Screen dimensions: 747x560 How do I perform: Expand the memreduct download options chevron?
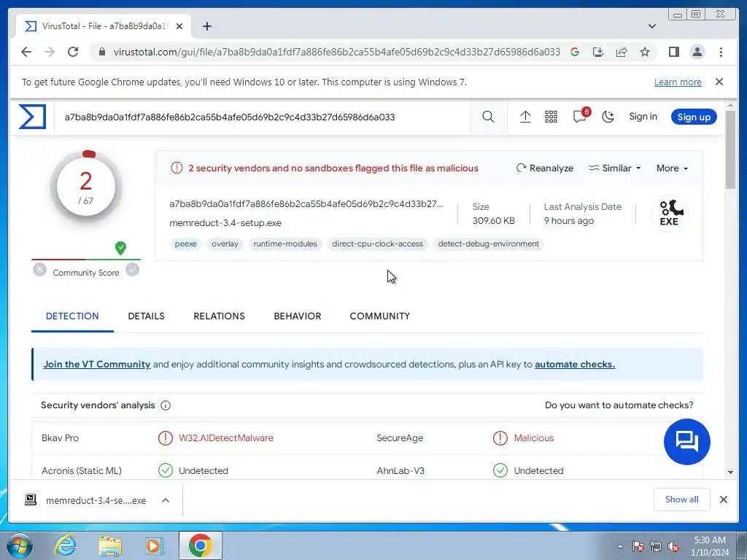pyautogui.click(x=166, y=500)
